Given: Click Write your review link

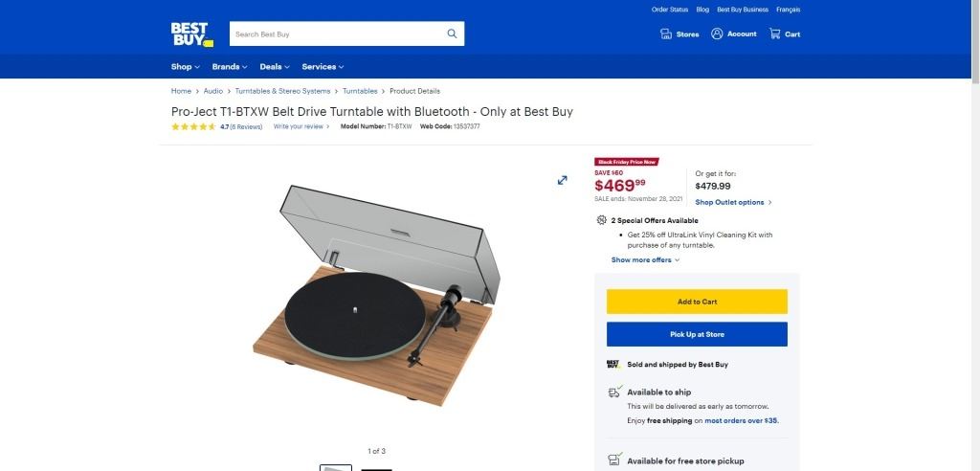Looking at the screenshot, I should coord(299,126).
